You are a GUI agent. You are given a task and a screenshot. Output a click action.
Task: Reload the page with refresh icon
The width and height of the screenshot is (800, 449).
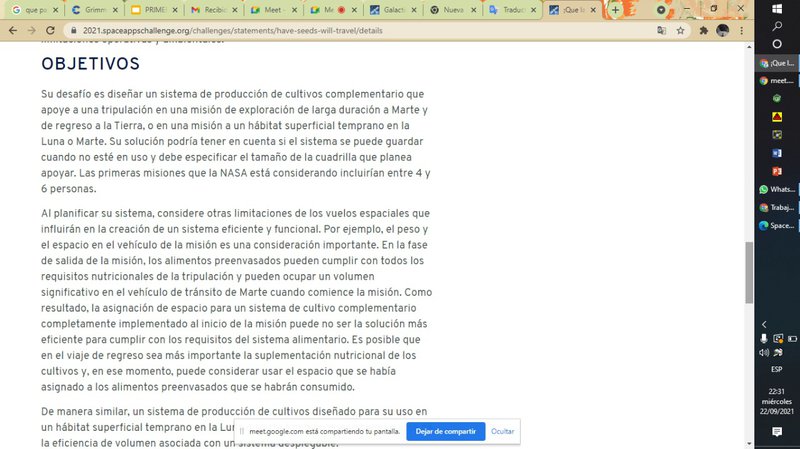(x=51, y=30)
